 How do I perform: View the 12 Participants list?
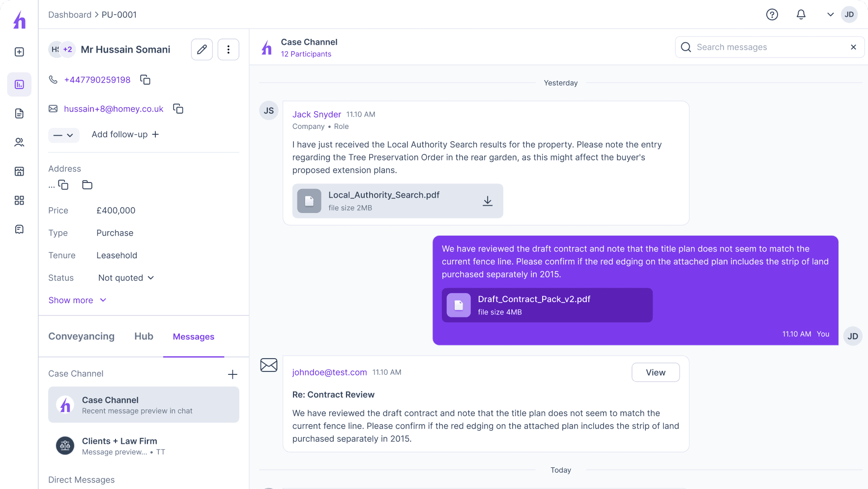pyautogui.click(x=306, y=54)
